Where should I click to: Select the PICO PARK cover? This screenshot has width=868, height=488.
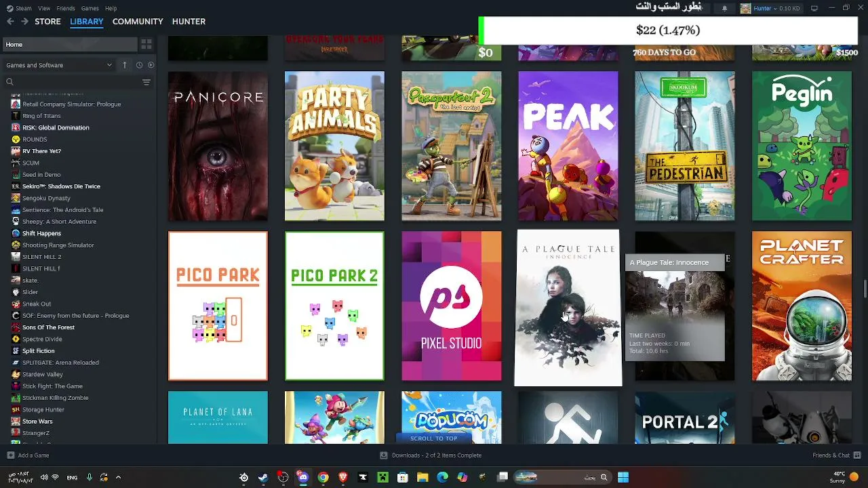218,306
